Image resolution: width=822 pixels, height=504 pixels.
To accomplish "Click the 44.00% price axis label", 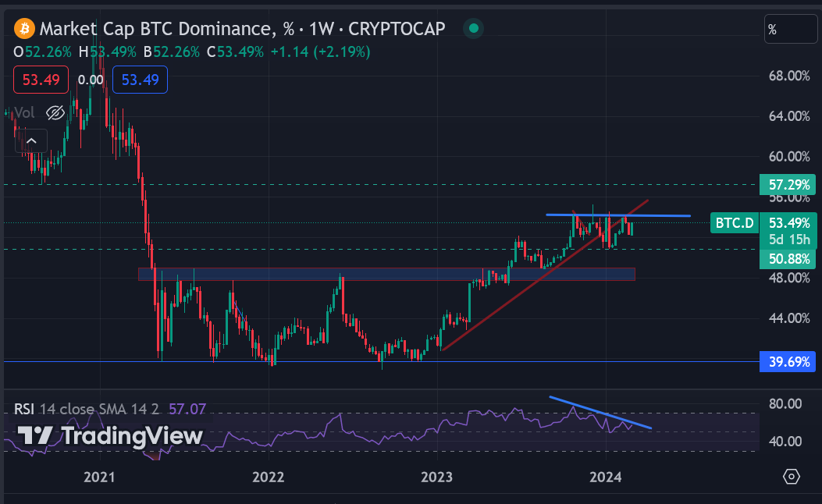I will pyautogui.click(x=789, y=318).
